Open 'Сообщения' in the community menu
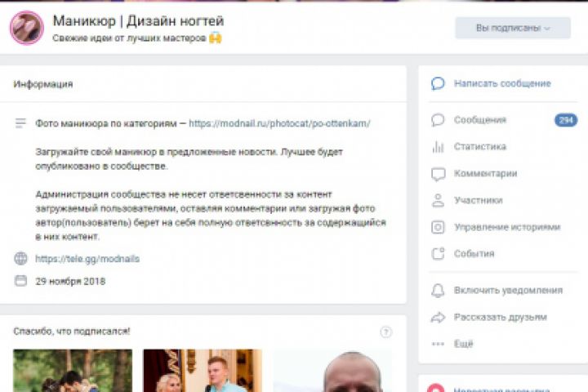588x392 pixels. [479, 120]
